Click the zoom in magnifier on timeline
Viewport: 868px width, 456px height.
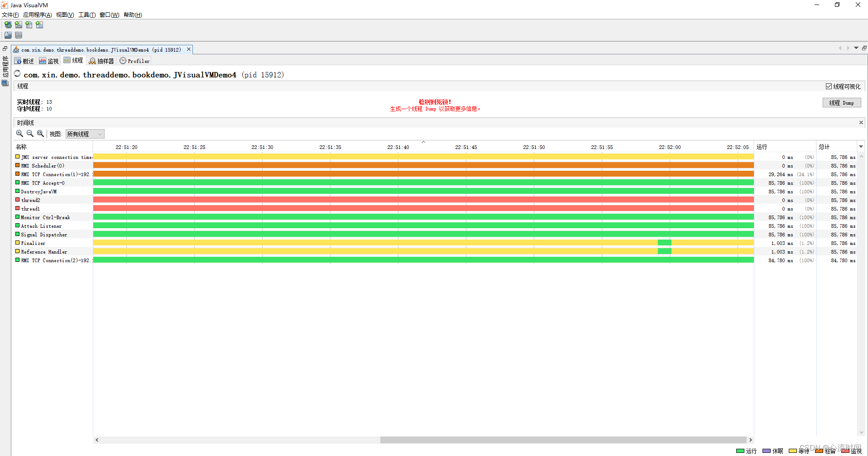click(19, 134)
